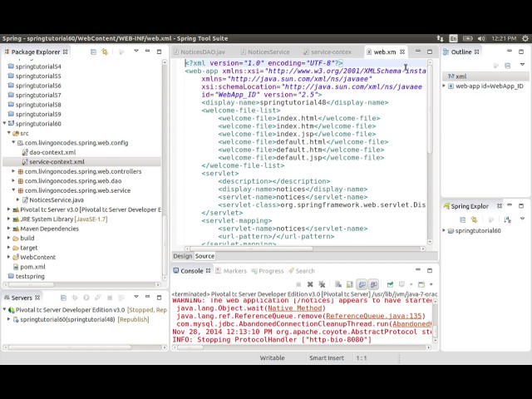Viewport: 532px width, 399px height.
Task: Open Package Explorer view menu
Action: click(136, 51)
